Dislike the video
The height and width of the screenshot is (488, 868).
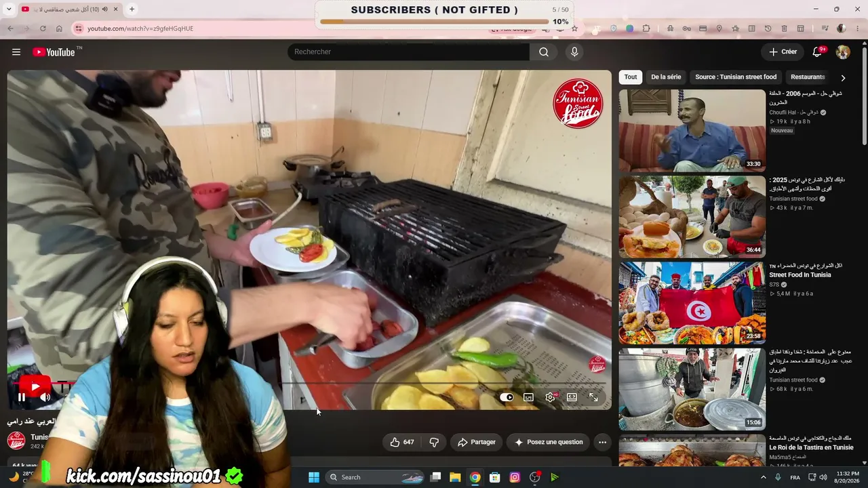(x=434, y=442)
